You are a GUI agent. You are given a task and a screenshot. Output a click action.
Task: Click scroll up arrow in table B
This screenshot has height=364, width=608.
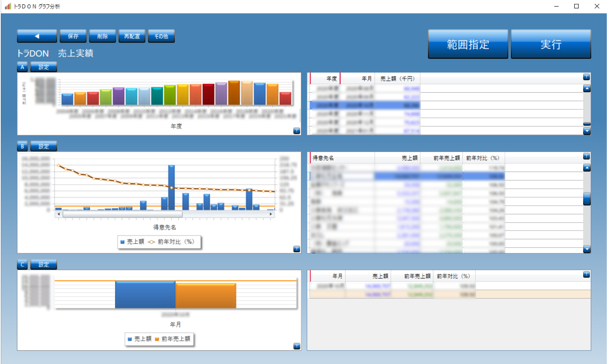tap(587, 168)
